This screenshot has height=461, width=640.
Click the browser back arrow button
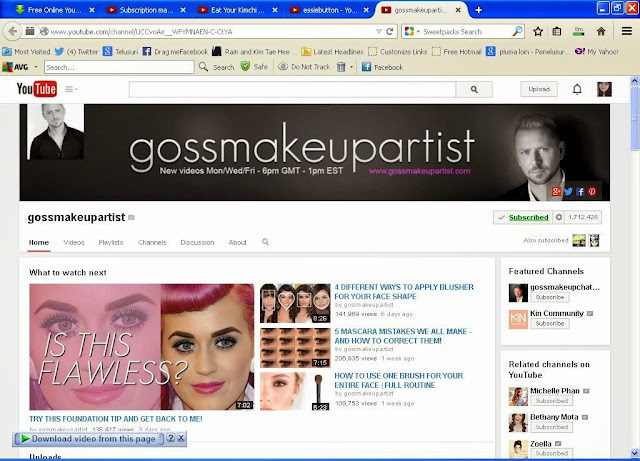pos(13,31)
